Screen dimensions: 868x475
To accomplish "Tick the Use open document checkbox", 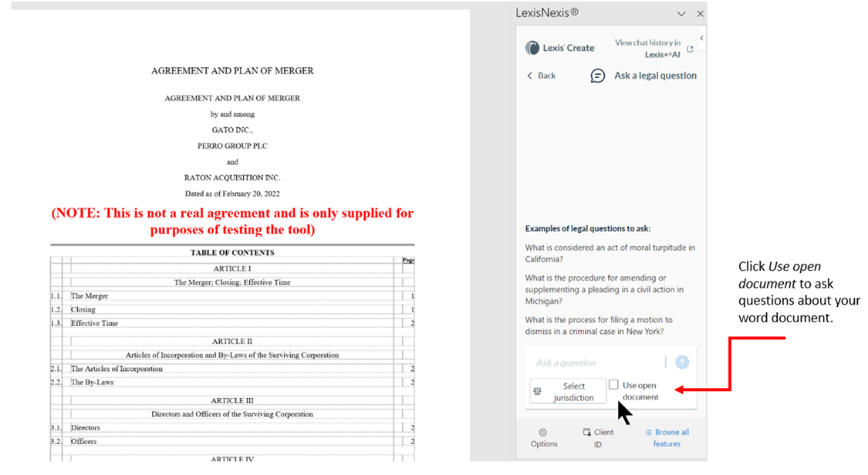I will click(x=613, y=384).
